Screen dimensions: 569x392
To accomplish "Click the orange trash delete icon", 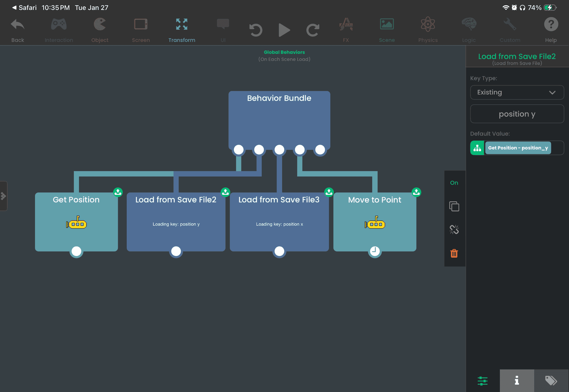I will point(454,253).
